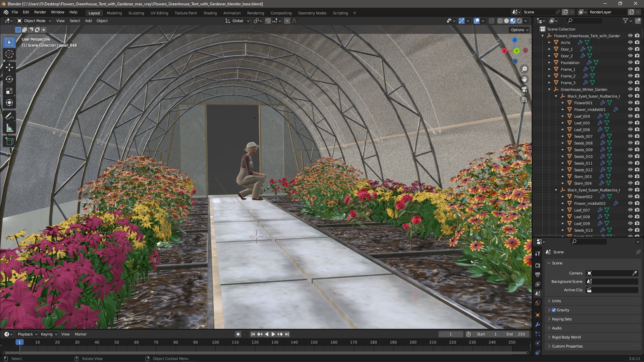The image size is (644, 362).
Task: Select the Add Cube tool
Action: (x=9, y=141)
